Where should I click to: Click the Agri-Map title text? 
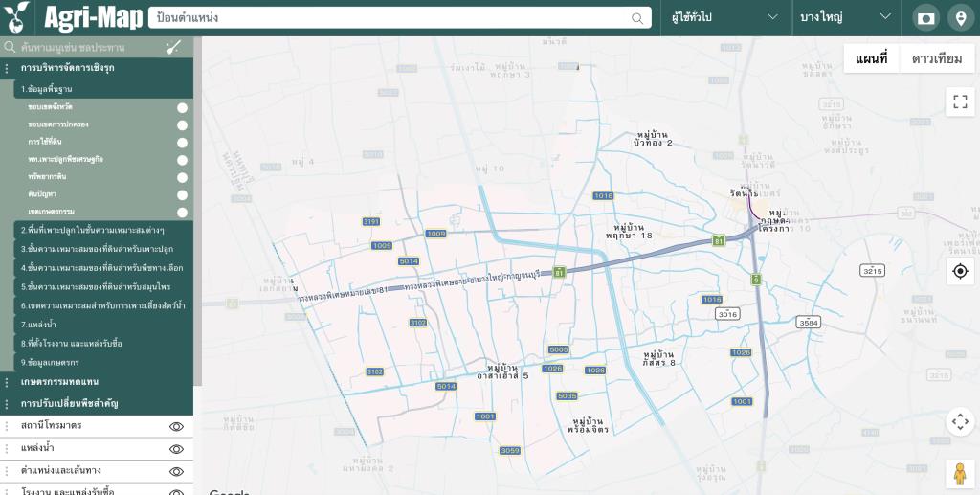click(x=93, y=17)
